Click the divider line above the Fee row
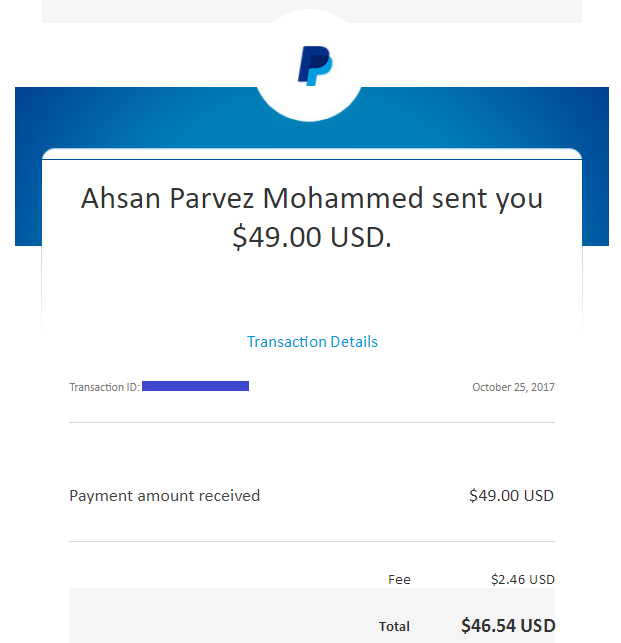621x643 pixels. click(311, 542)
